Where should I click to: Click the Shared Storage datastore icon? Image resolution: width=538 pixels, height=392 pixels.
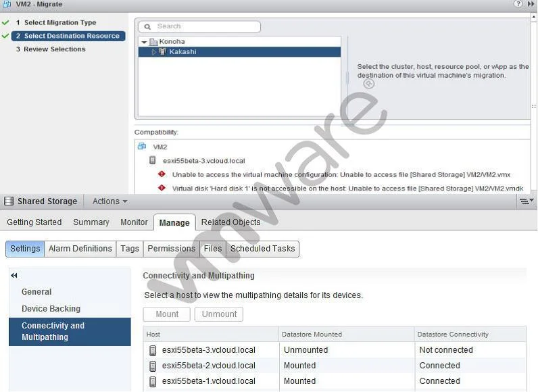pos(9,201)
